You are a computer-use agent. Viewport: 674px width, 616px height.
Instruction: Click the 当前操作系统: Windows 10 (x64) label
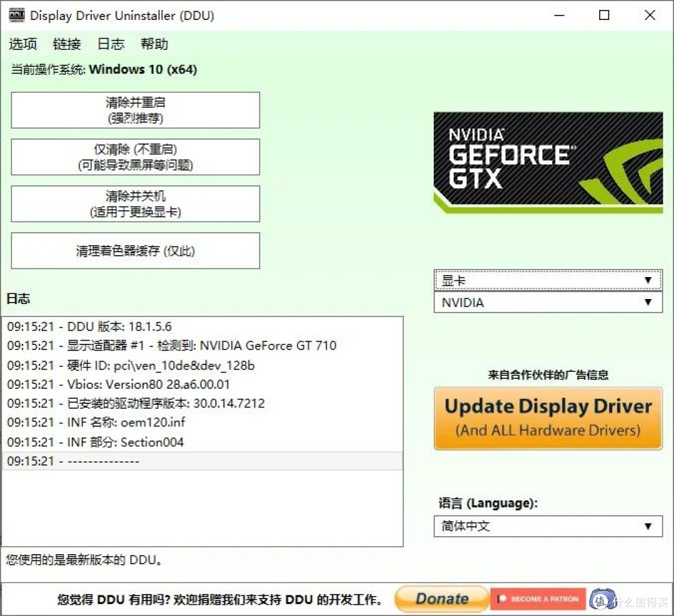point(104,69)
